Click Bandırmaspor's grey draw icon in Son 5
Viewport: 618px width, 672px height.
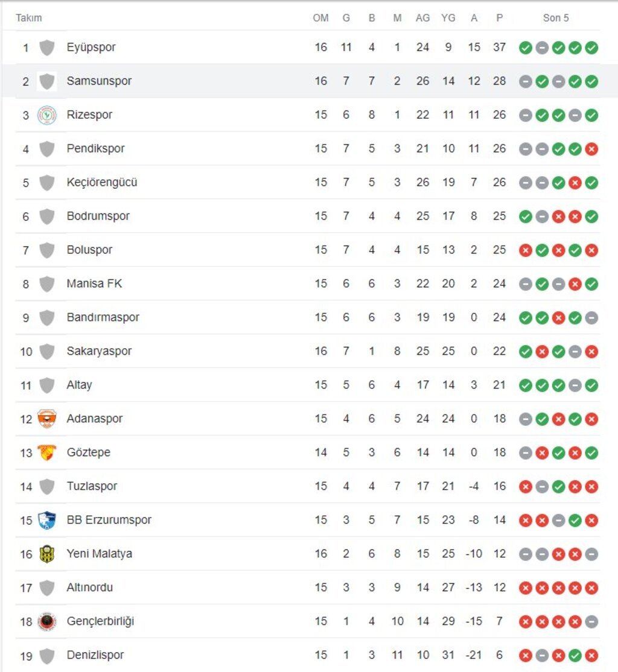(x=591, y=317)
